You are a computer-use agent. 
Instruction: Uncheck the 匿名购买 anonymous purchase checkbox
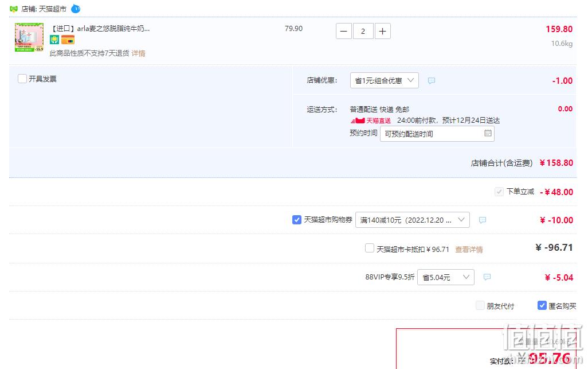coord(542,305)
